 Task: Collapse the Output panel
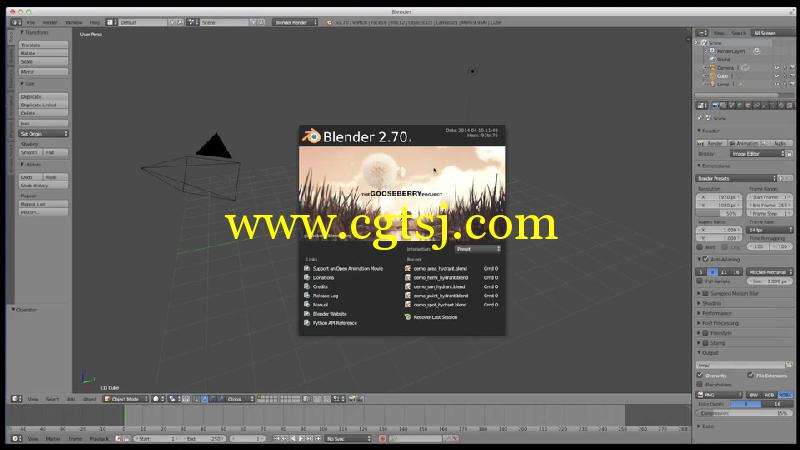pos(708,353)
